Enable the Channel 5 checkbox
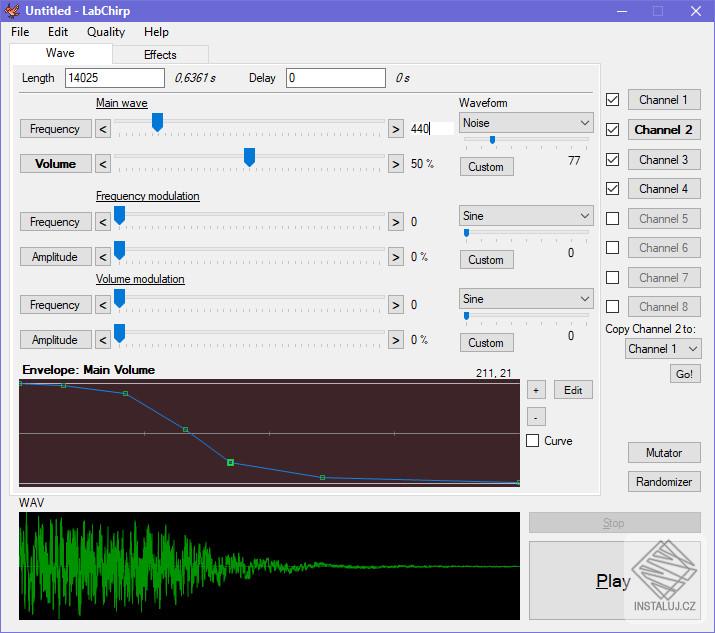715x633 pixels. 613,218
